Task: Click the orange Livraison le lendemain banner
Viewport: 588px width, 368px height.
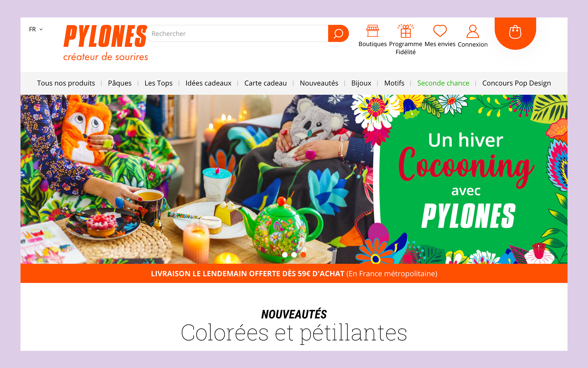Action: coord(294,274)
